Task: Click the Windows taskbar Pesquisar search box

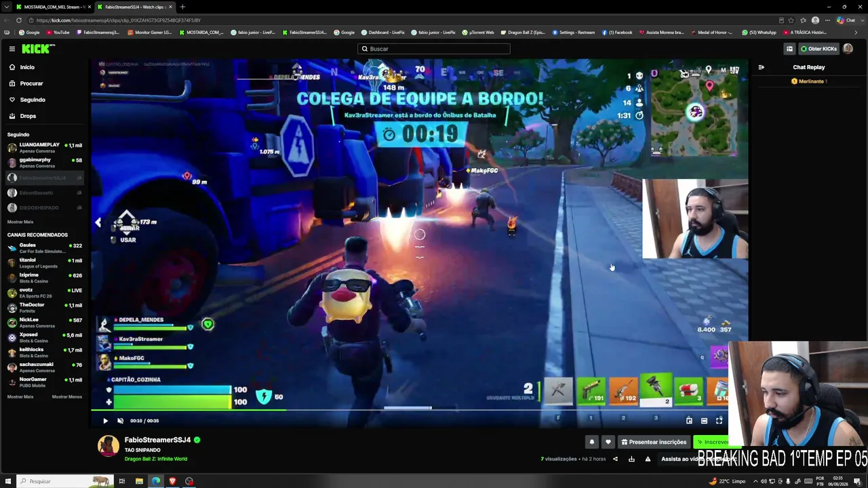Action: click(x=64, y=481)
